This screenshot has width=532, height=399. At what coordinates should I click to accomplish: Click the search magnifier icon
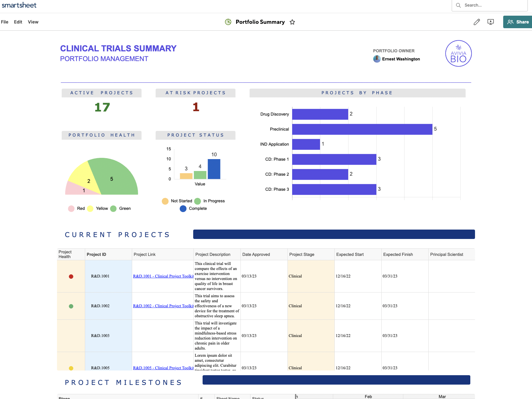[458, 5]
